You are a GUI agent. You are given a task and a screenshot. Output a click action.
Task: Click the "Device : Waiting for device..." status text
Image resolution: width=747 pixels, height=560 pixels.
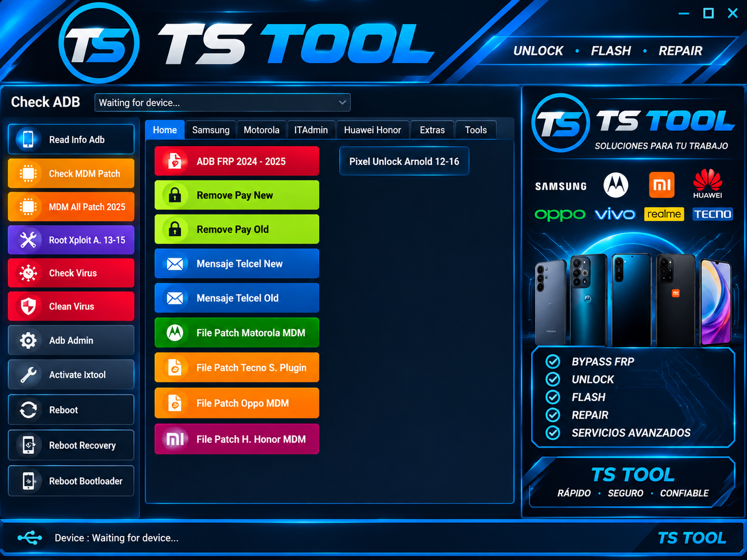point(117,538)
